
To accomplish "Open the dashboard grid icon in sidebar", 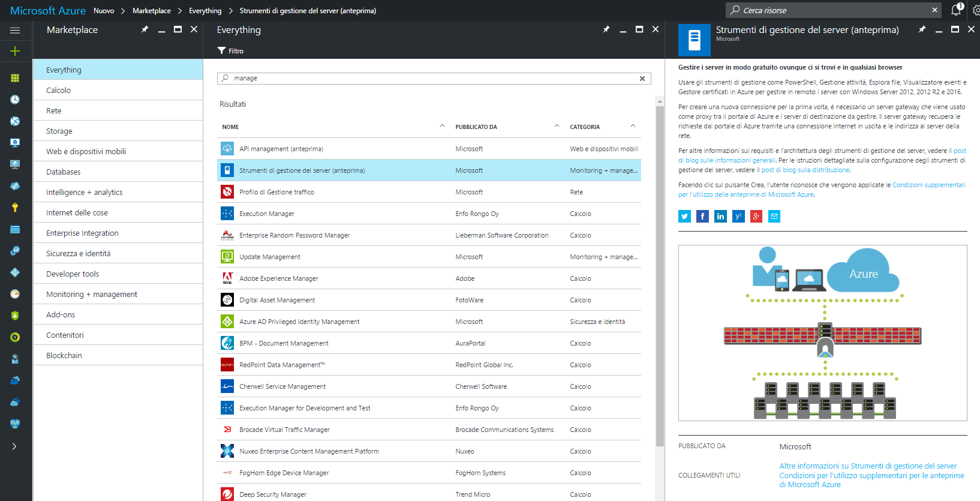I will (x=15, y=78).
